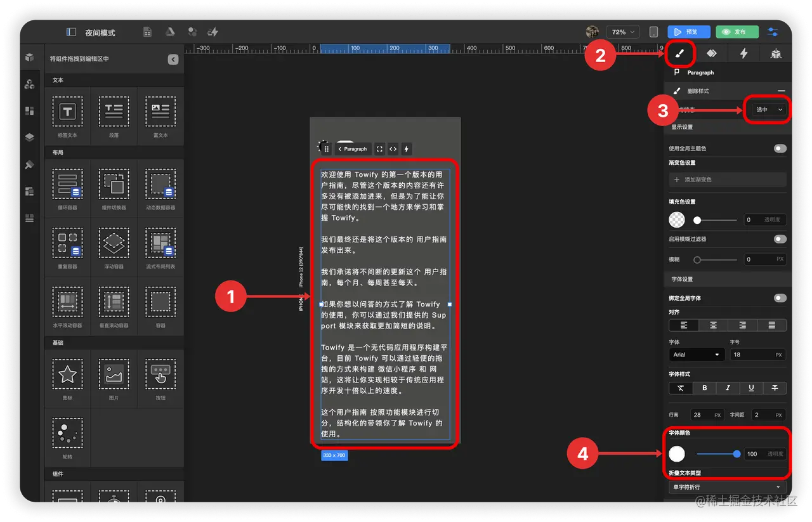This screenshot has height=522, width=812.
Task: Adjust the fill color opacity slider
Action: [x=716, y=220]
